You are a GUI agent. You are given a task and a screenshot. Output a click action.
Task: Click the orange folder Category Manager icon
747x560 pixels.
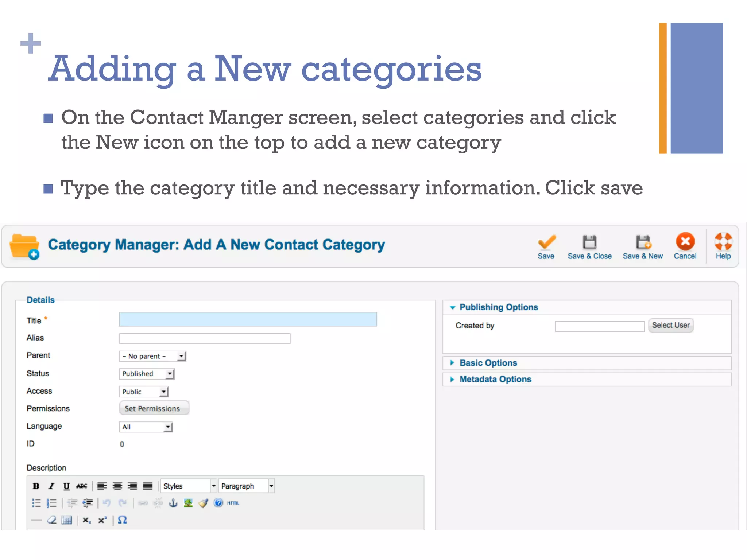point(24,247)
